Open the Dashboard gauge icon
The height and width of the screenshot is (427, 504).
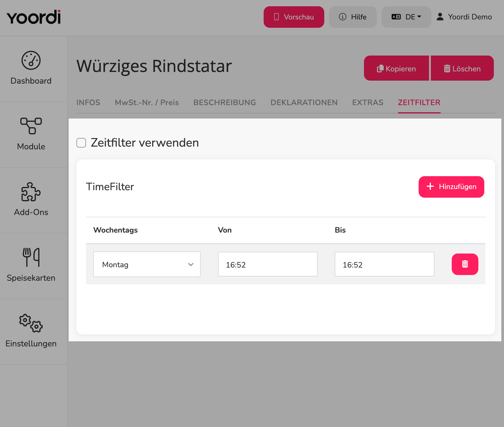[31, 60]
